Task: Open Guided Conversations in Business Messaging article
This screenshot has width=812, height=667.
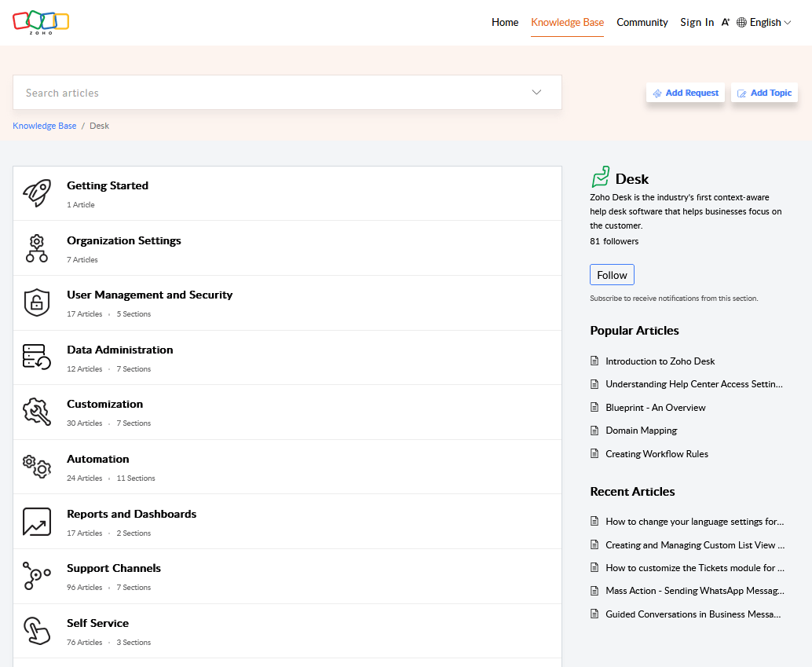Action: pos(693,614)
